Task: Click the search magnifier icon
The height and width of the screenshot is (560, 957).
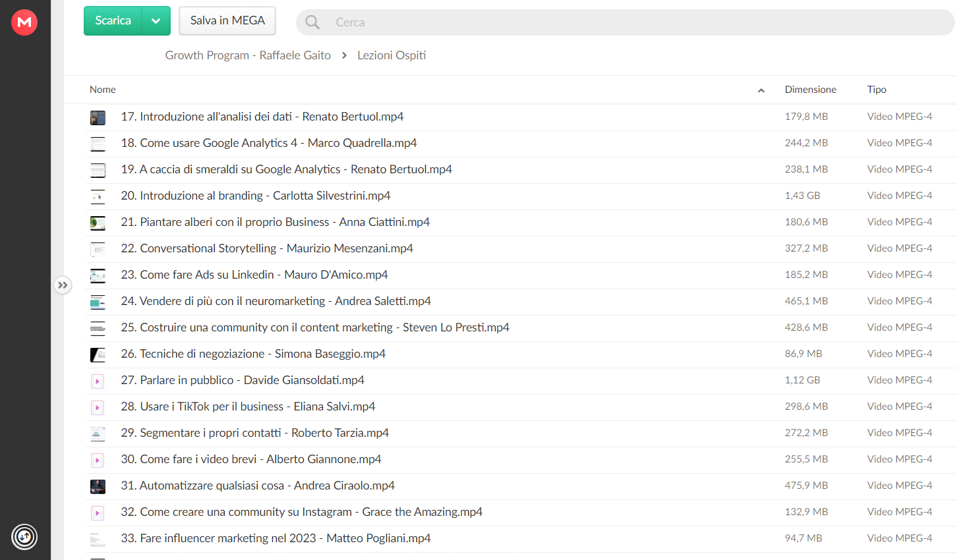Action: (312, 22)
